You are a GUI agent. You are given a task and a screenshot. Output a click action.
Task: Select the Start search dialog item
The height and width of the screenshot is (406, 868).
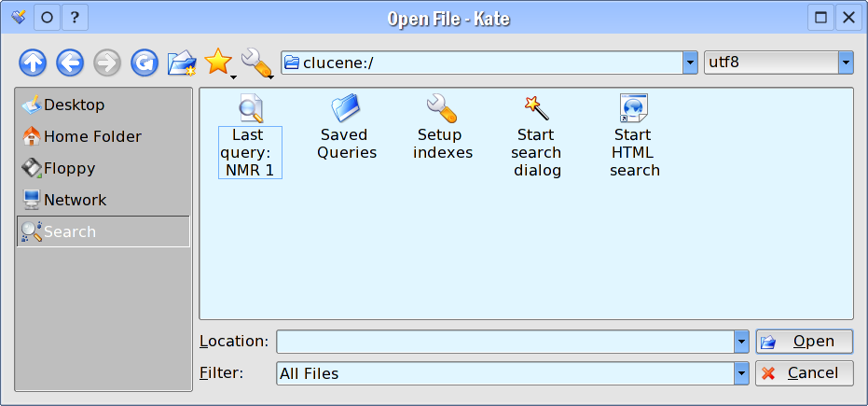tap(537, 135)
